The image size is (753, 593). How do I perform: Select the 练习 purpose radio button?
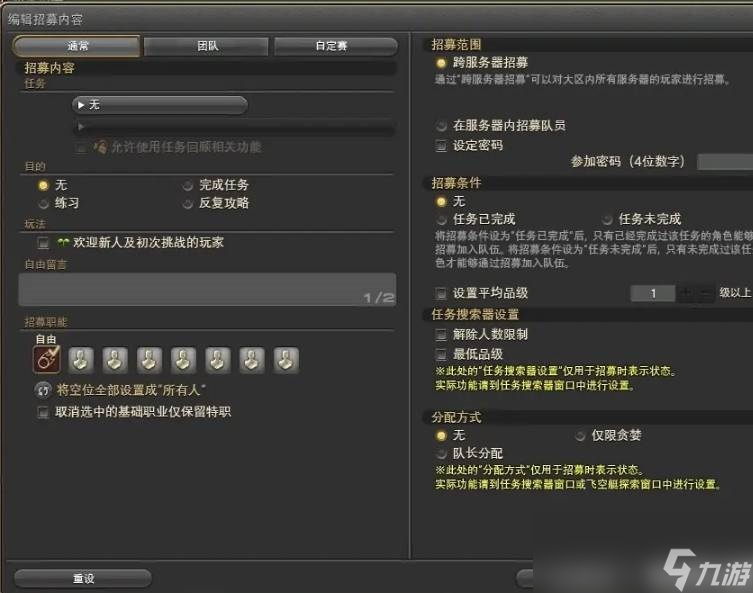click(x=42, y=203)
